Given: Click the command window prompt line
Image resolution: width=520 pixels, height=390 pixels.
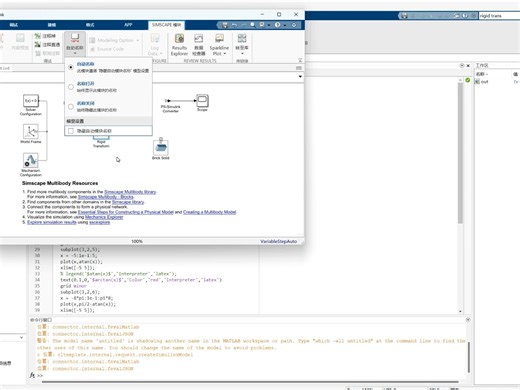Looking at the screenshot, I should pos(247,375).
